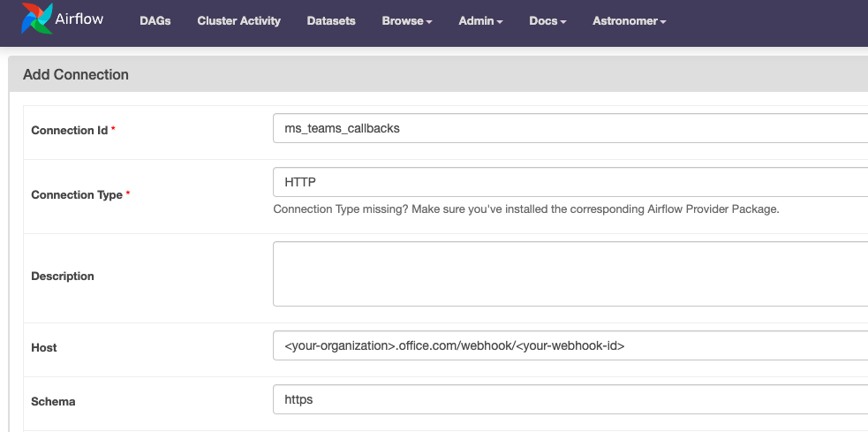The height and width of the screenshot is (432, 868).
Task: Open the Astronomer dropdown menu
Action: tap(629, 21)
